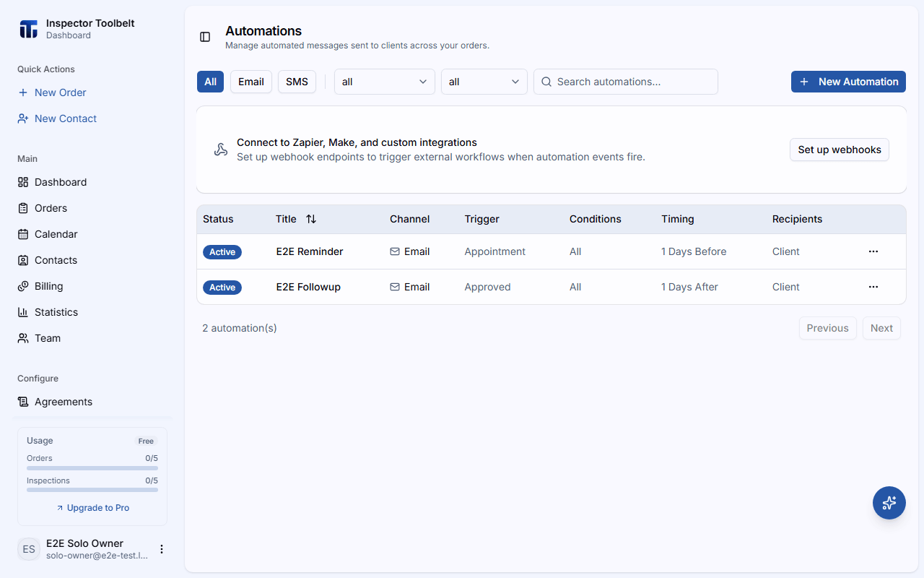
Task: Click the email envelope icon for E2E Followup
Action: [395, 287]
